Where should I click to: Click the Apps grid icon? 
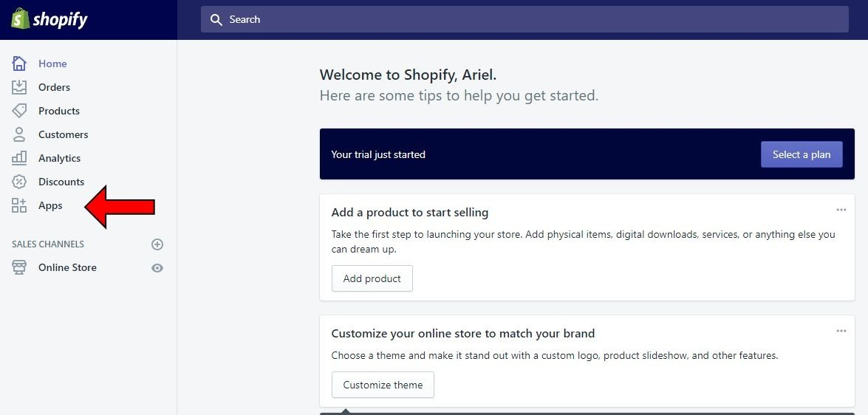coord(19,205)
